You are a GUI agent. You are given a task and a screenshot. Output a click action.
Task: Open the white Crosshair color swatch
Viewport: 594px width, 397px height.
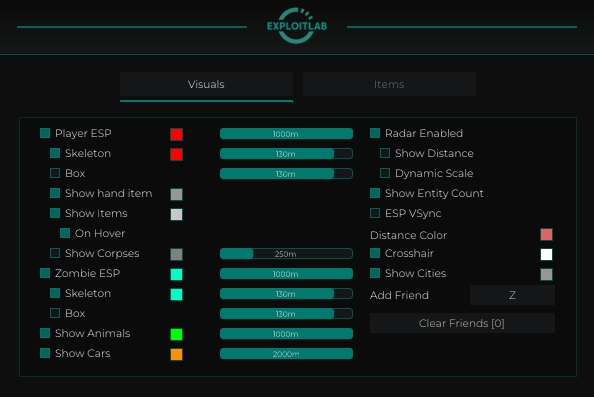click(x=546, y=254)
